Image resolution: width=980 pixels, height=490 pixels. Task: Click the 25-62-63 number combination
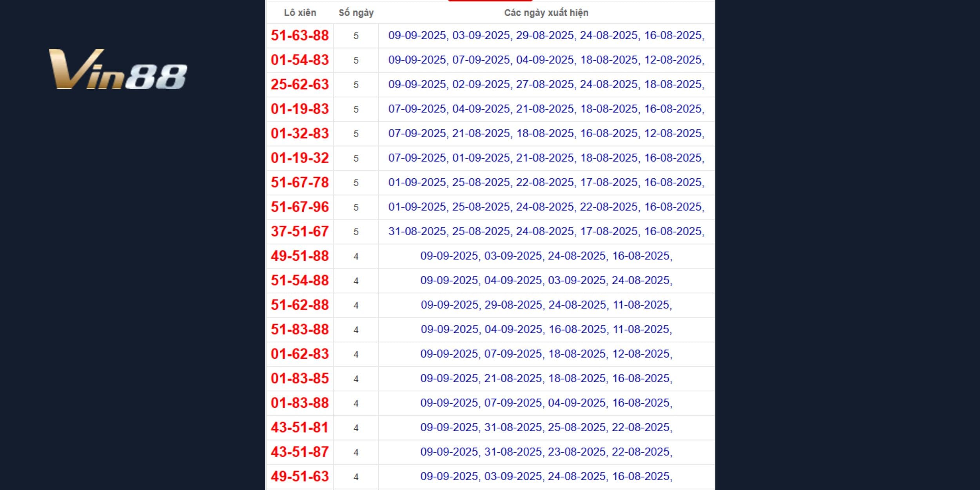(300, 85)
